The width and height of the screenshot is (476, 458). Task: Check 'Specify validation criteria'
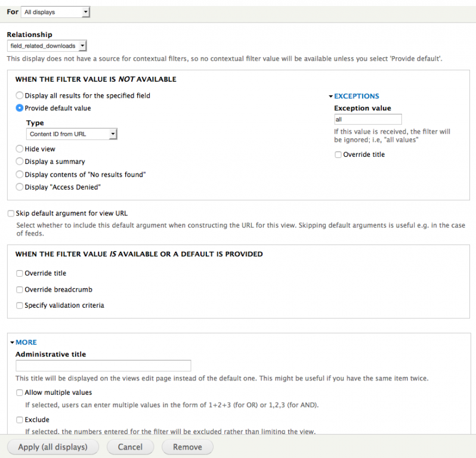[20, 305]
